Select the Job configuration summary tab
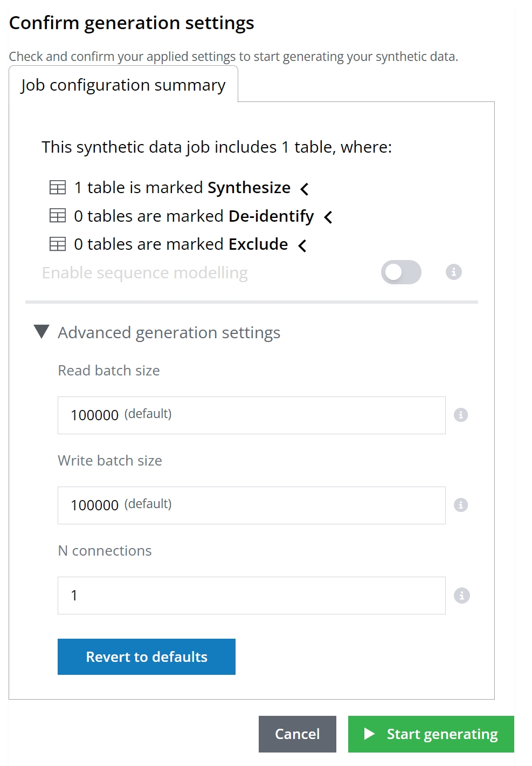This screenshot has width=532, height=766. [123, 85]
